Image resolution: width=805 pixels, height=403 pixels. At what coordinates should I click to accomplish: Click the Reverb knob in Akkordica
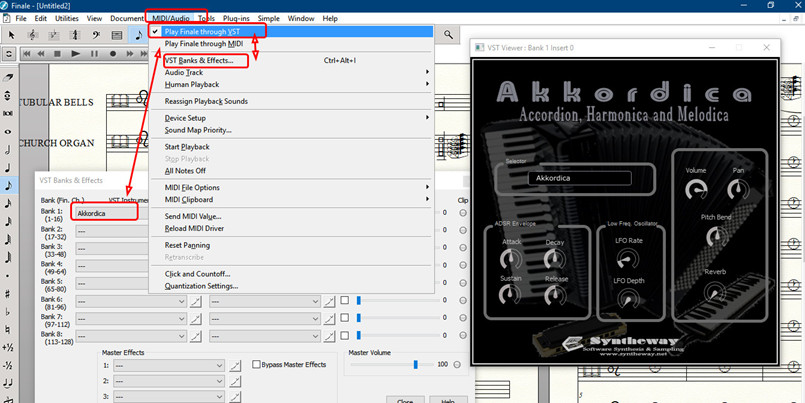click(x=715, y=293)
